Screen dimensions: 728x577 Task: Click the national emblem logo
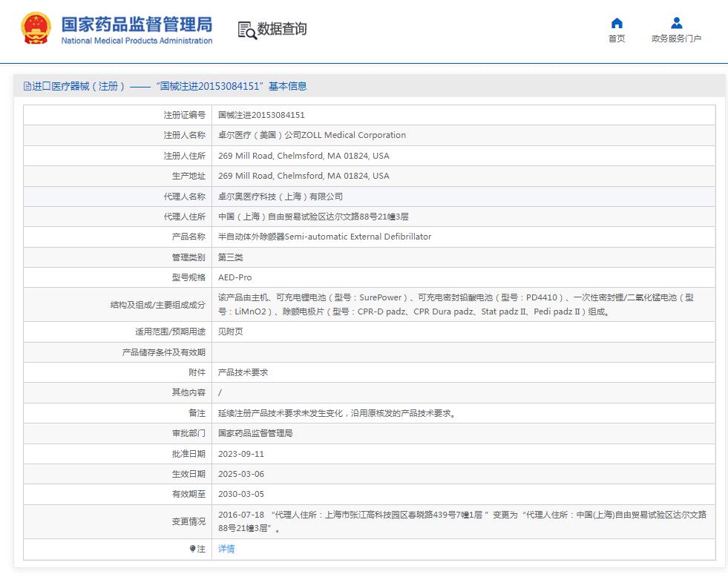point(36,28)
